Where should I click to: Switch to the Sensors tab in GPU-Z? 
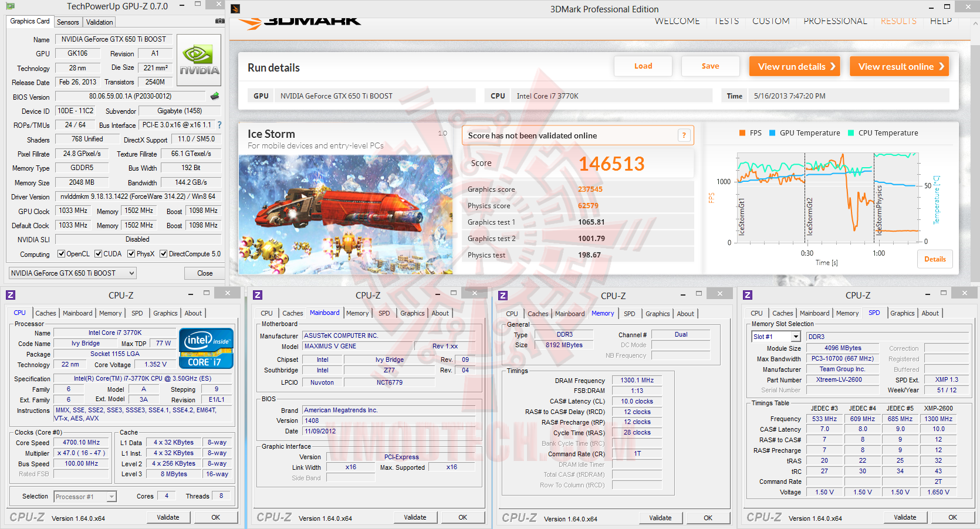click(x=68, y=22)
